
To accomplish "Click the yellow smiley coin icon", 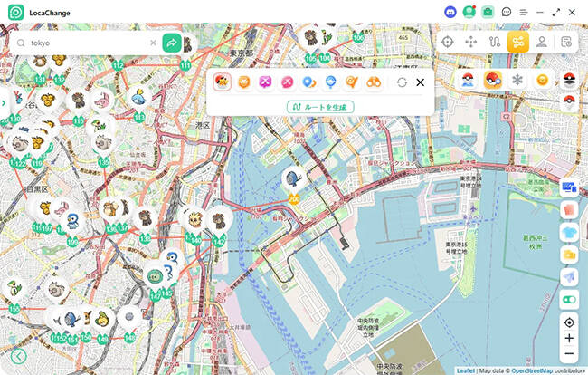I will (542, 80).
